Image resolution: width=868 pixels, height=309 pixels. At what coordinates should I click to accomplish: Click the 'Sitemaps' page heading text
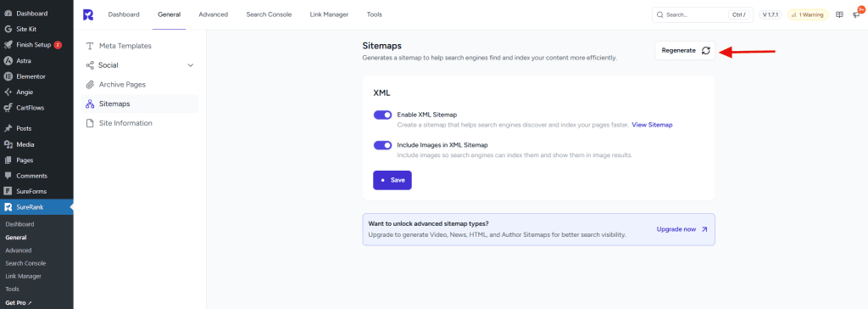pos(382,46)
